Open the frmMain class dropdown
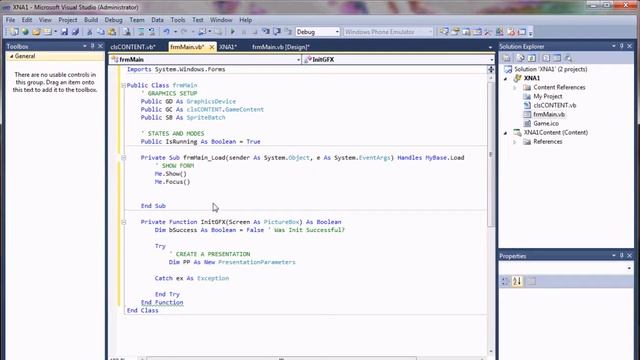Viewport: 640px width, 360px height. 298,60
